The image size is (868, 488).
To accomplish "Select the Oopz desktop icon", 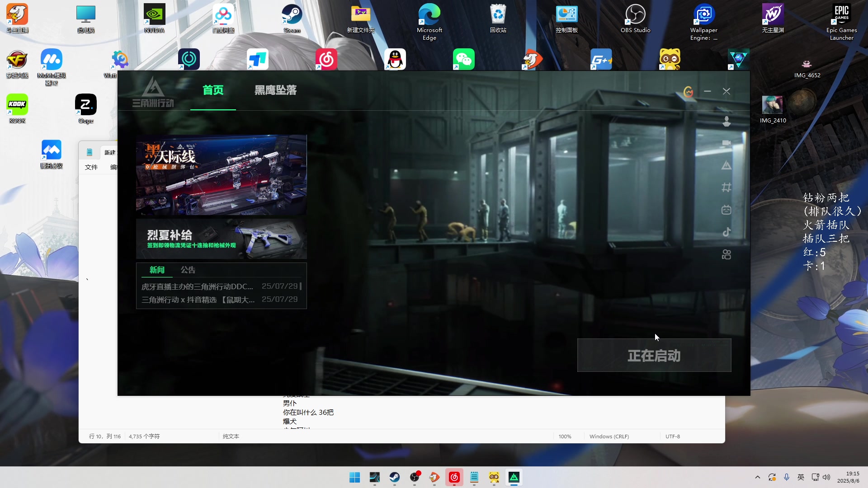I will [x=86, y=109].
